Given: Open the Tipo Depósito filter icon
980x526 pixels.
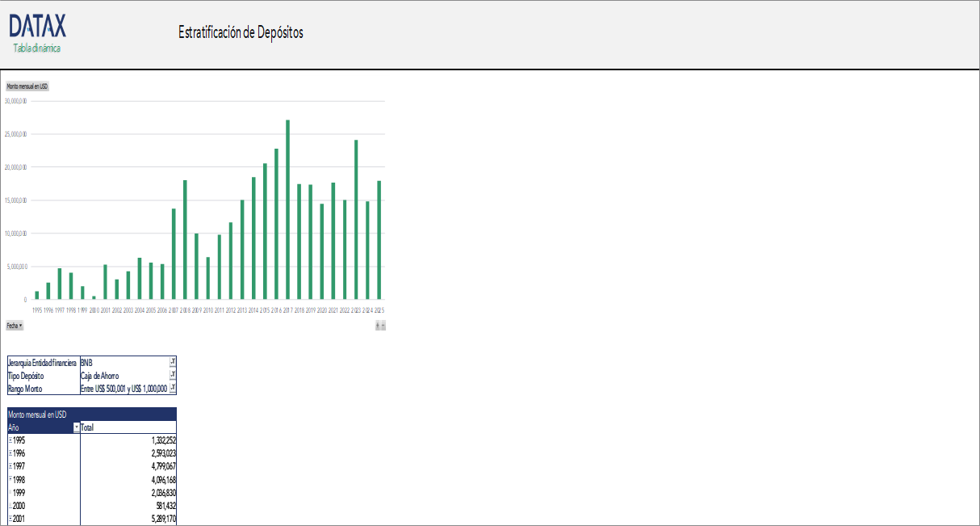Looking at the screenshot, I should tap(173, 376).
